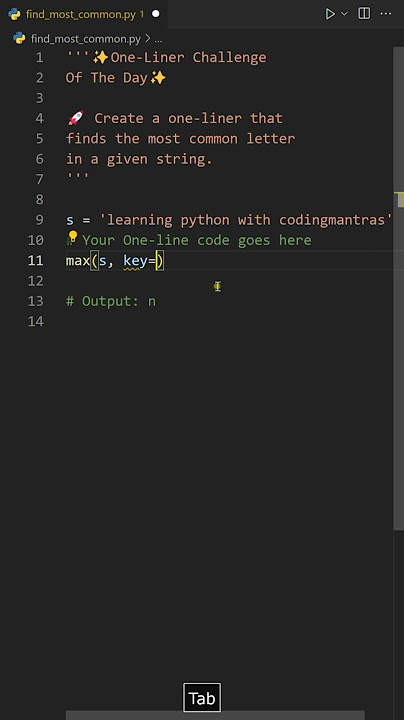Place cursor after key= on line 11
Image resolution: width=404 pixels, height=720 pixels.
tap(157, 261)
